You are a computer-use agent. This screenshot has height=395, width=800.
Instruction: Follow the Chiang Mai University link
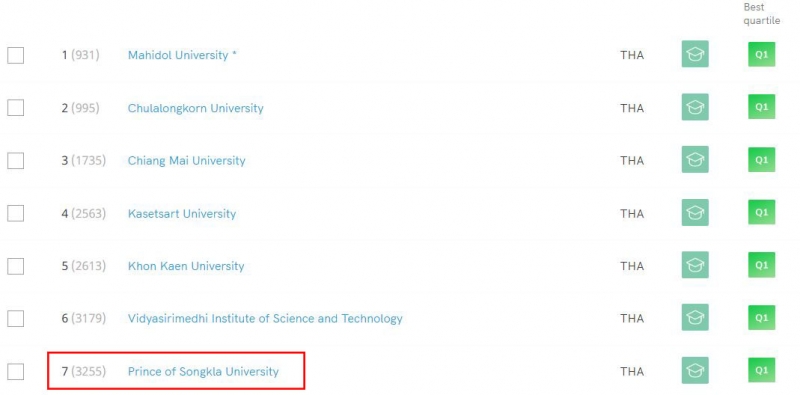(186, 161)
